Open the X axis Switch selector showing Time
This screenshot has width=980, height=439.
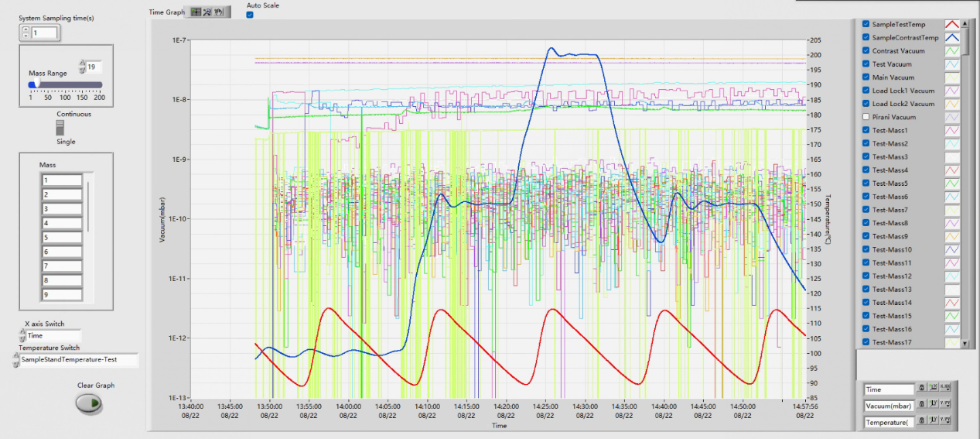click(53, 336)
